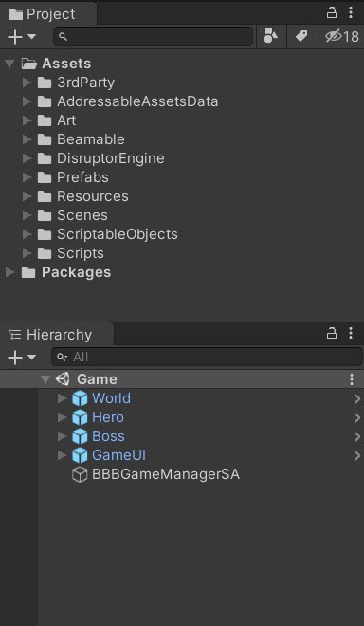
Task: Open the Project panel three-dot menu
Action: tap(351, 12)
